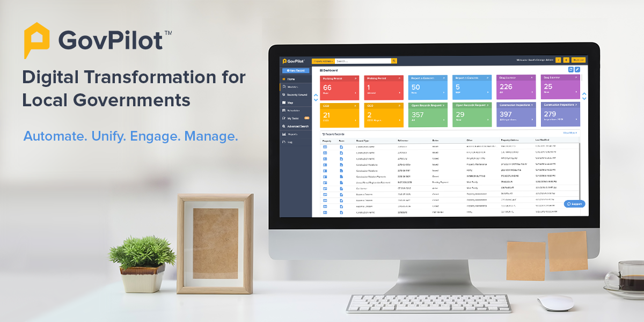
Task: Click the dashboard refresh icon
Action: tap(570, 70)
